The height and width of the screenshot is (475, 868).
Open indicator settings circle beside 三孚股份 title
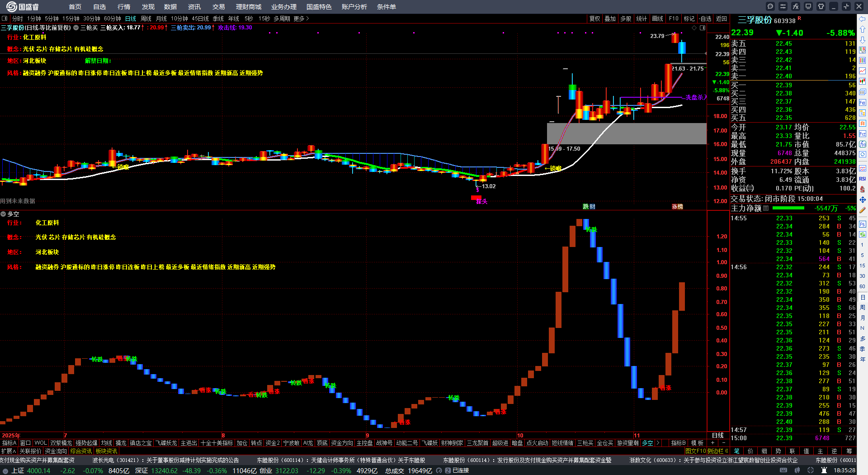(x=76, y=28)
